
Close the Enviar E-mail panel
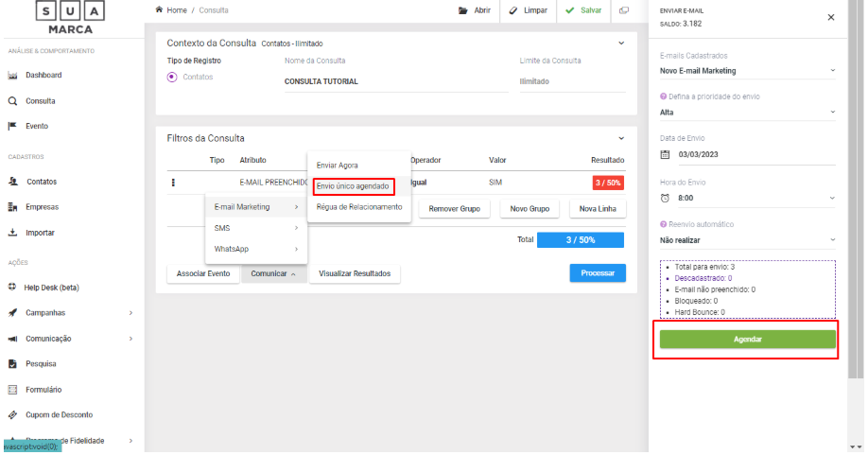(830, 17)
